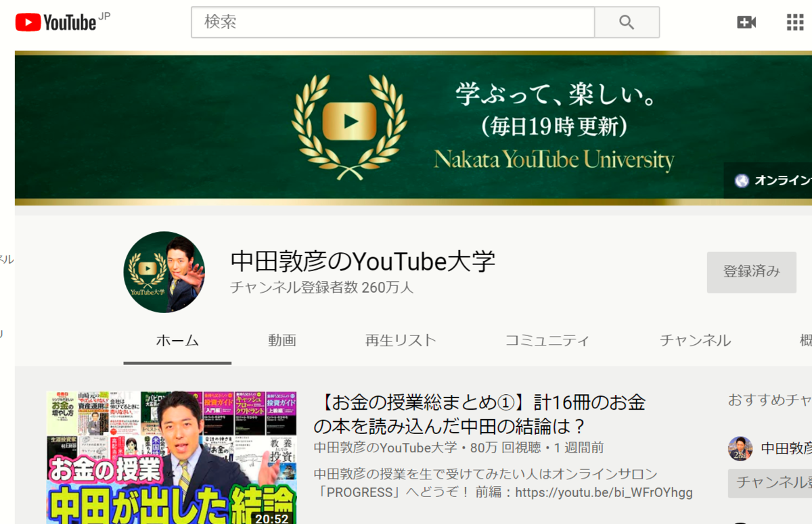Viewport: 812px width, 524px height.
Task: Open video title 【お金の授業総まとめ①】
Action: (x=480, y=414)
